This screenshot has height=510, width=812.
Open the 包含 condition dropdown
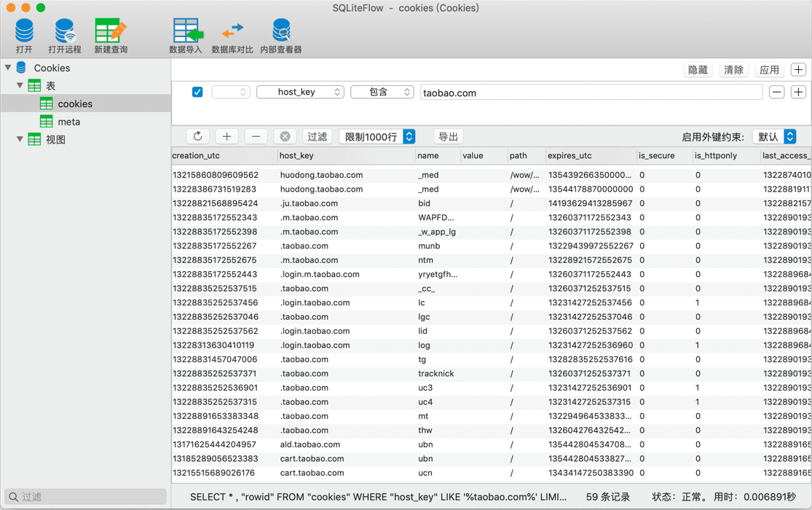(382, 93)
